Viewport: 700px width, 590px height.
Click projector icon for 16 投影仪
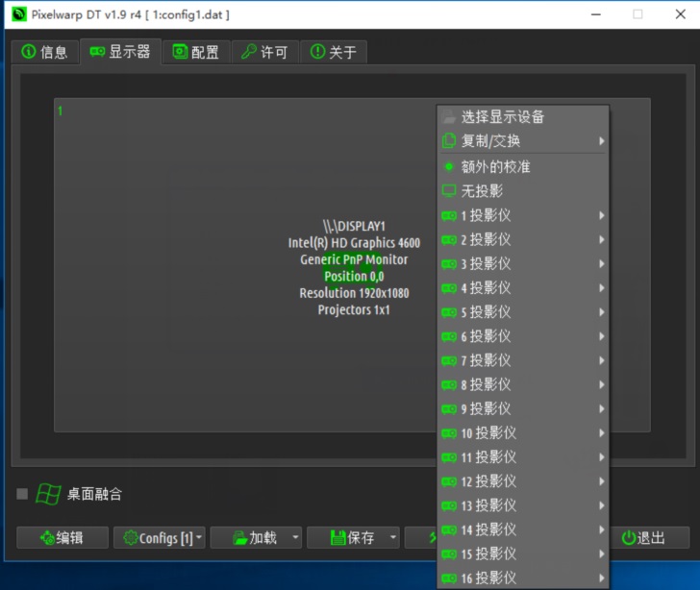point(449,578)
